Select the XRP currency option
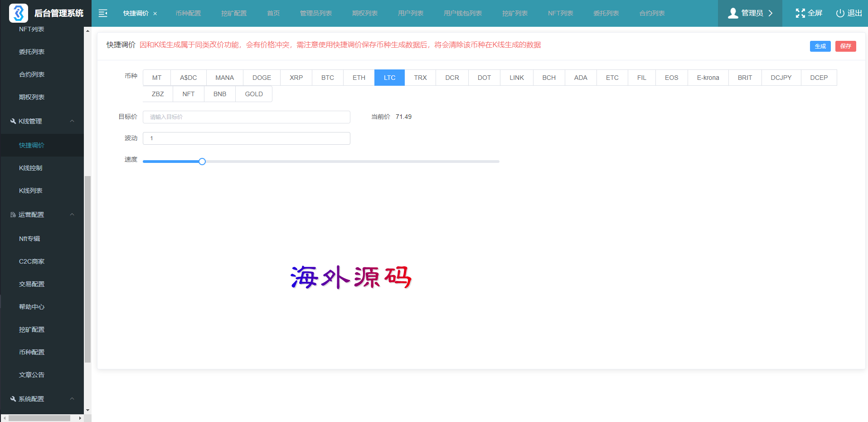 (296, 78)
